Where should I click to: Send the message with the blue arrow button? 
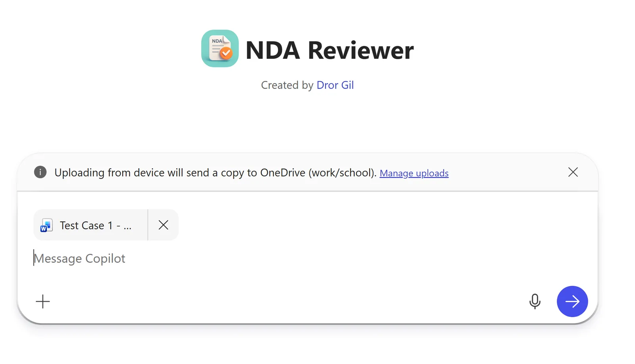(572, 301)
